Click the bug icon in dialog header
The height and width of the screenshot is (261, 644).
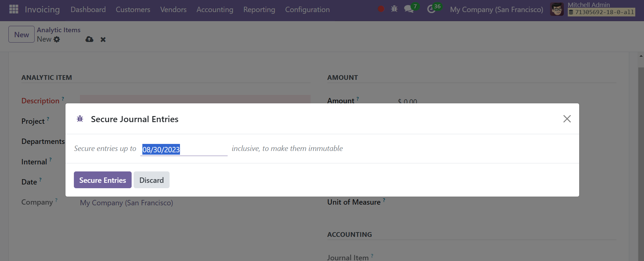(80, 119)
